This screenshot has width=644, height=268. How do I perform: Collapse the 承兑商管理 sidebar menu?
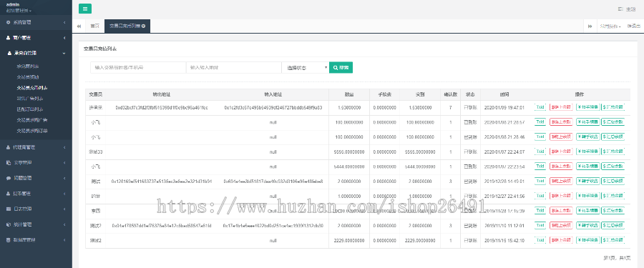point(36,54)
